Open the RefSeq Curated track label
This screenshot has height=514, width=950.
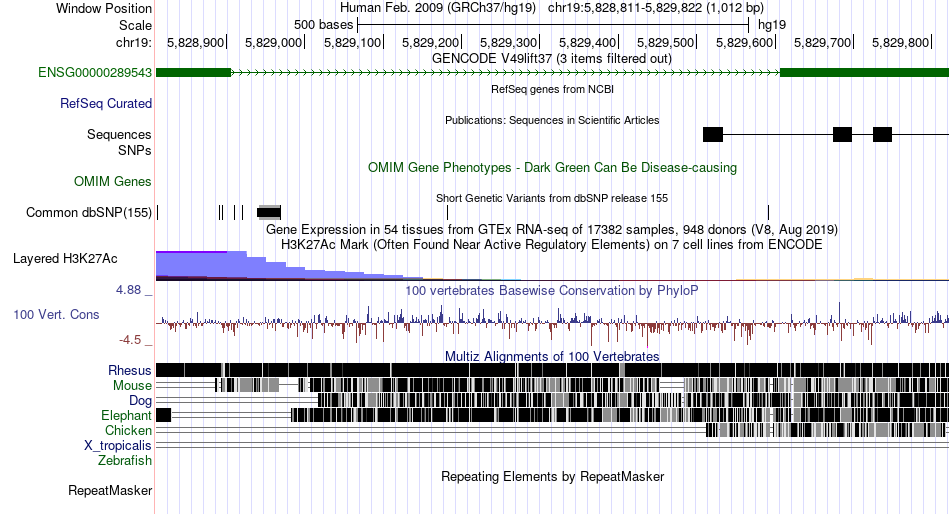(106, 104)
